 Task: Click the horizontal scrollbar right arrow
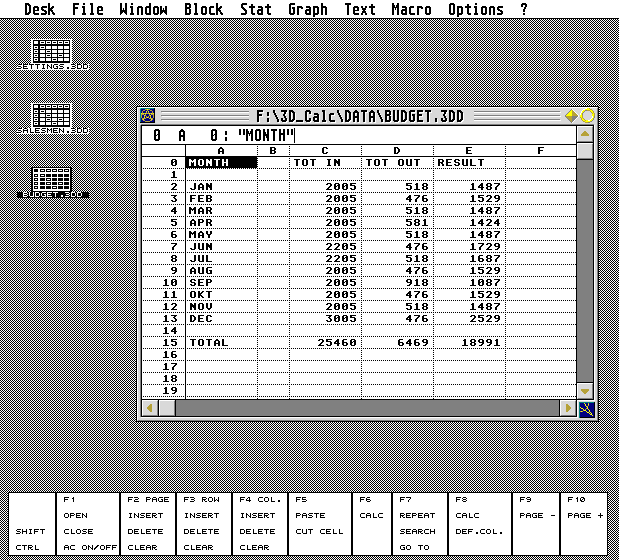pos(567,408)
